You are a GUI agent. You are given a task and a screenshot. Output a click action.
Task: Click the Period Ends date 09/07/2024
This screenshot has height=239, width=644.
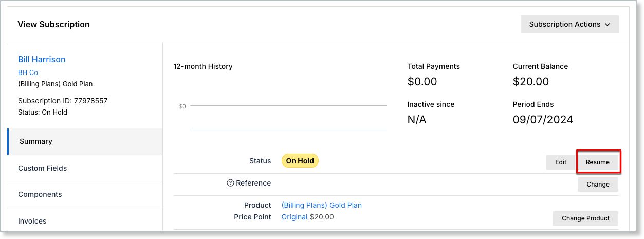coord(543,120)
